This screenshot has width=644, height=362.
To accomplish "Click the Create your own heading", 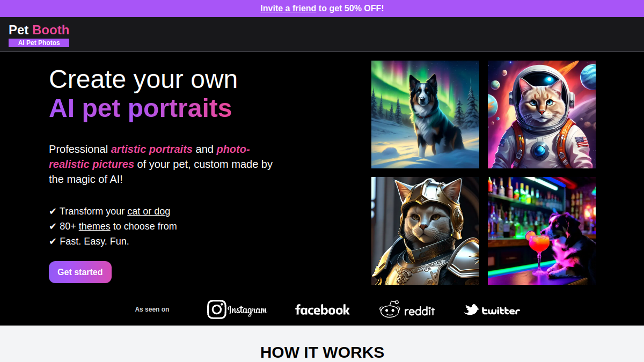I will 143,79.
